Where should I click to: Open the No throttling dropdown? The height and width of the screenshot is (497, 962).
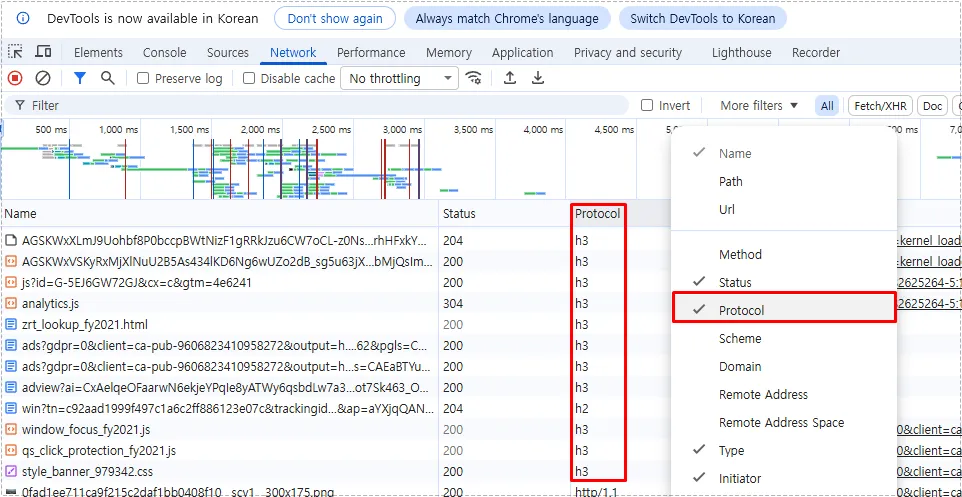click(399, 78)
